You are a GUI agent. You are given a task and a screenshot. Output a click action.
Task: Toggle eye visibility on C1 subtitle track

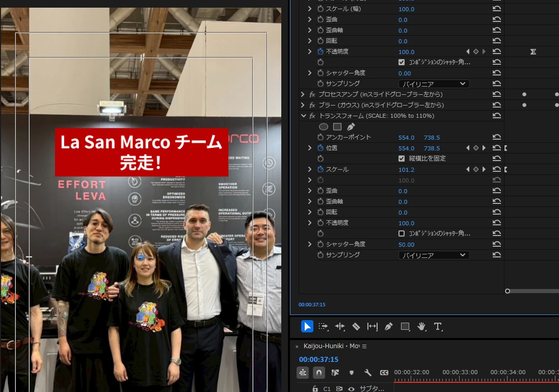(x=352, y=389)
